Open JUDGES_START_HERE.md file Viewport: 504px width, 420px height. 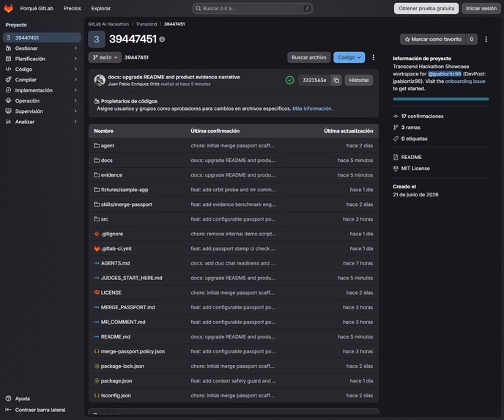tap(131, 278)
